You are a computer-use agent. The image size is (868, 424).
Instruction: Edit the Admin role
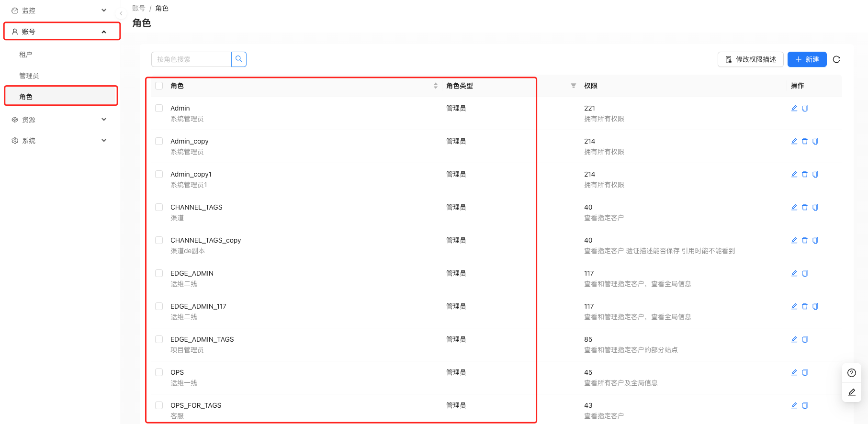click(794, 108)
